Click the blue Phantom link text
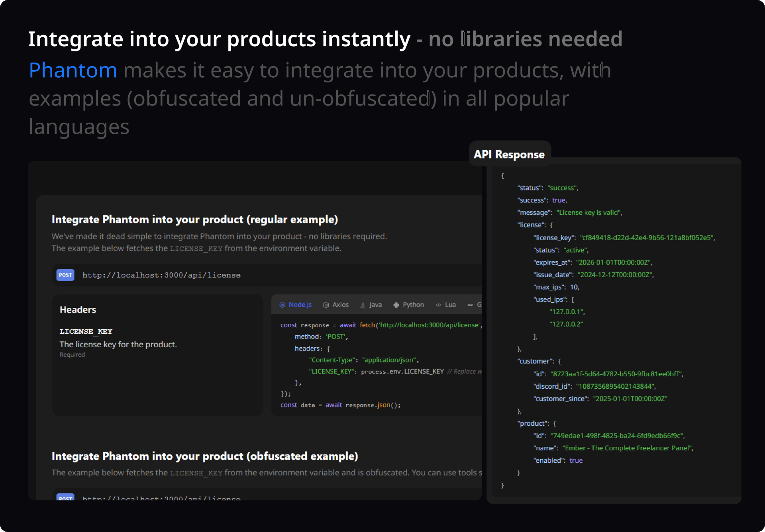Viewport: 765px width, 532px height. click(x=73, y=70)
